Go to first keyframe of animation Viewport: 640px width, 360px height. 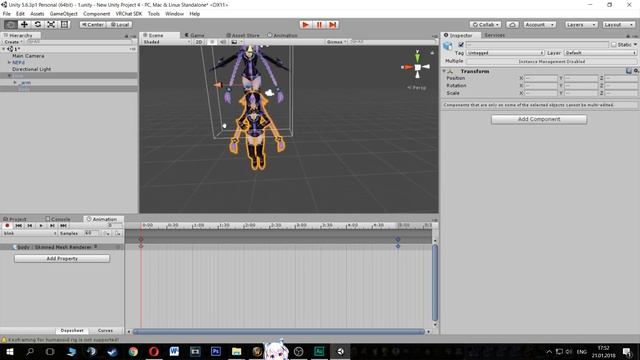[x=18, y=225]
